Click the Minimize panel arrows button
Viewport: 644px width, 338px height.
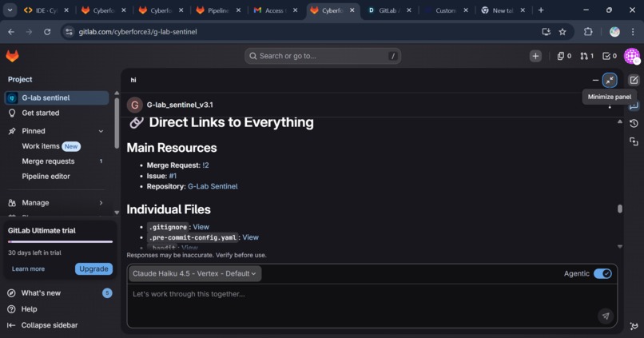click(610, 80)
